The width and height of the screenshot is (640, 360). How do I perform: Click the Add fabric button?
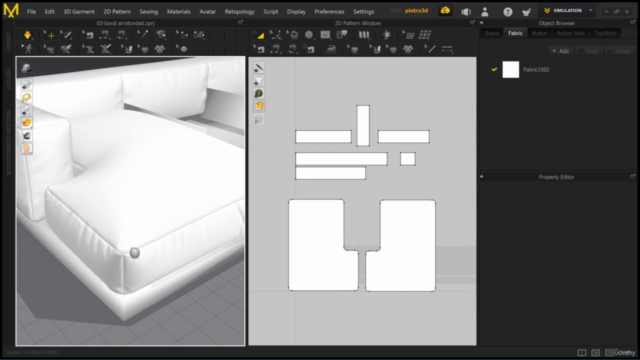tap(560, 51)
